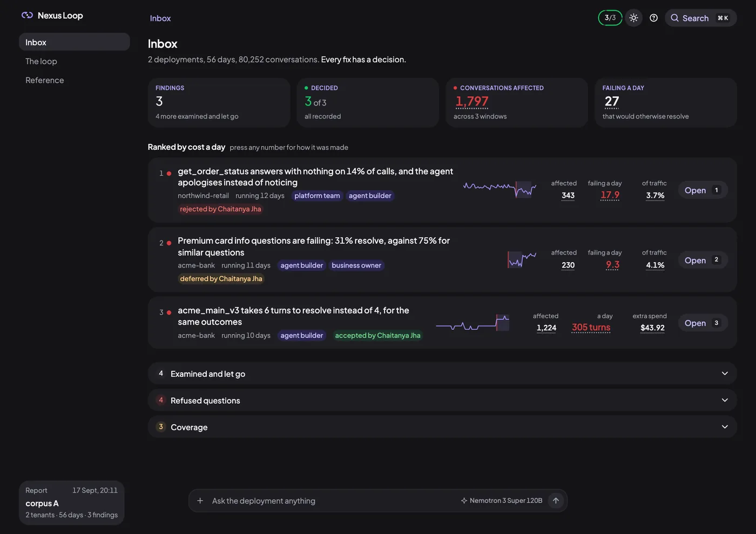Open finding 2 with the Open button
The image size is (756, 534).
(x=703, y=260)
